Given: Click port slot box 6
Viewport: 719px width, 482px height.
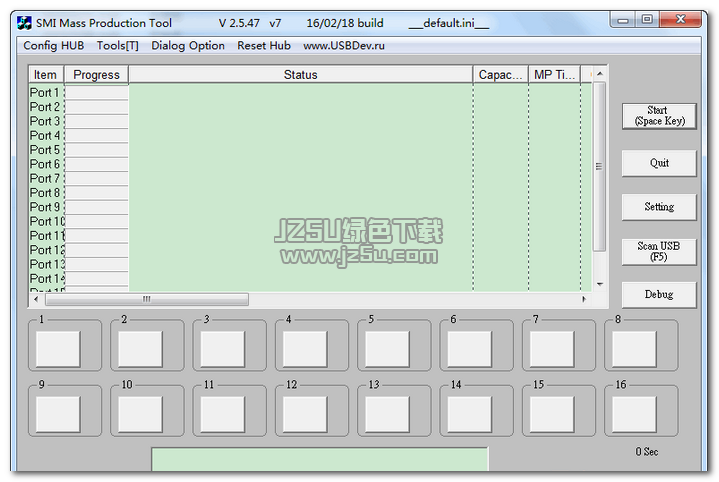Looking at the screenshot, I should 470,349.
